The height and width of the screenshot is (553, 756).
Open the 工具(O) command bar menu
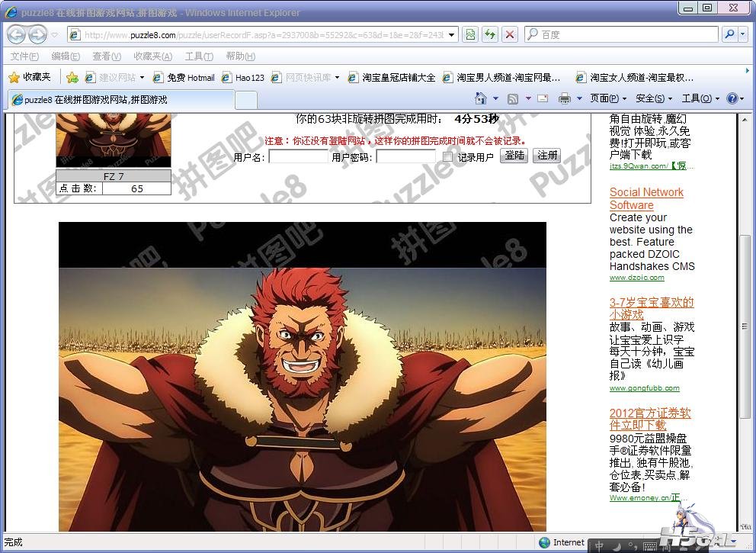click(700, 98)
